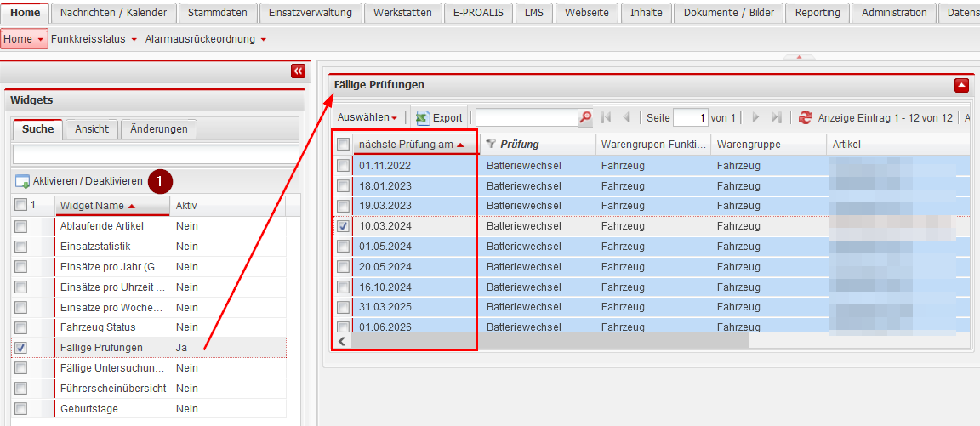
Task: Check the Einsatzstatistik widget checkbox
Action: point(21,247)
